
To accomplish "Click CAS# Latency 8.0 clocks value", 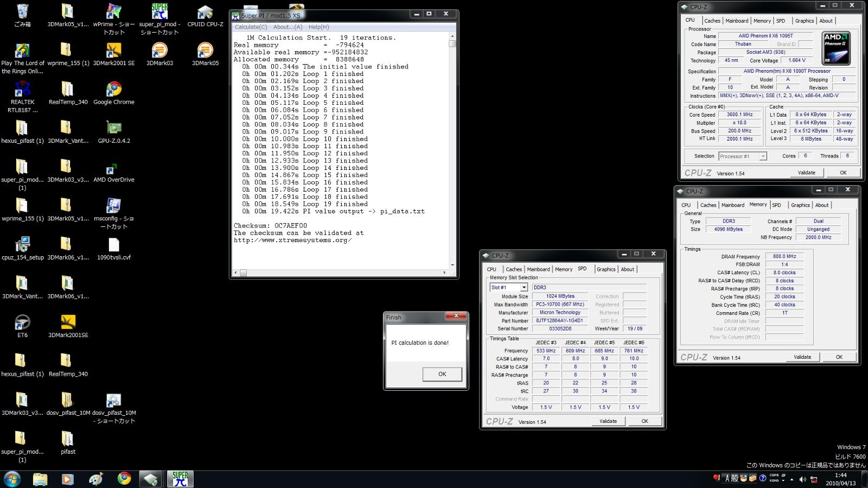I will pos(784,272).
